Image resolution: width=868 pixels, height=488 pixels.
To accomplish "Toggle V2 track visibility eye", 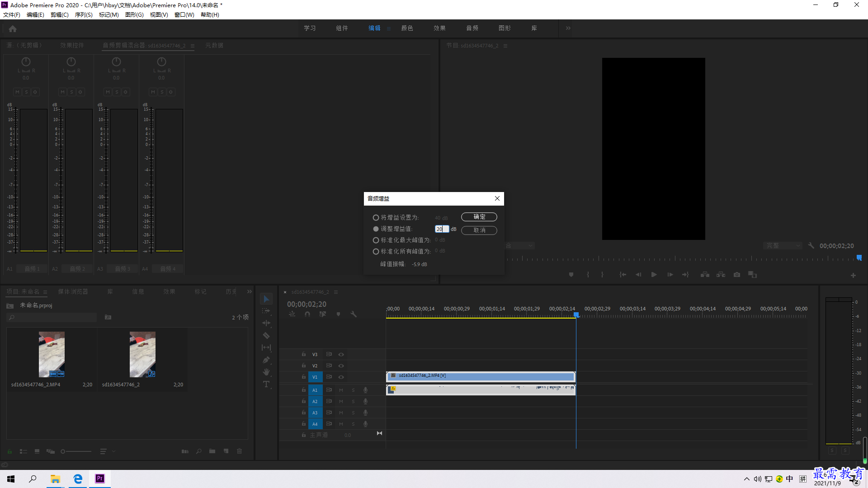I will [341, 366].
